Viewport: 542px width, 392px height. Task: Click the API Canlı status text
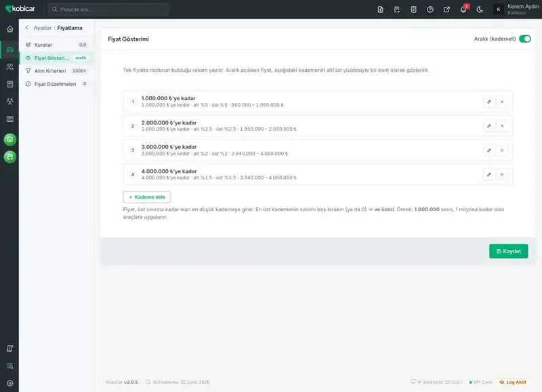click(481, 382)
